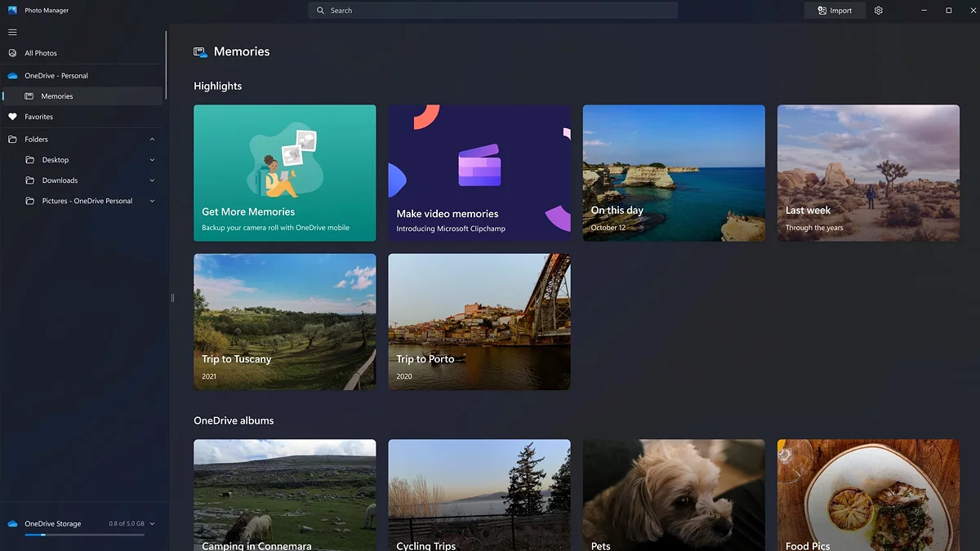
Task: Select Memories in the sidebar
Action: coord(57,96)
